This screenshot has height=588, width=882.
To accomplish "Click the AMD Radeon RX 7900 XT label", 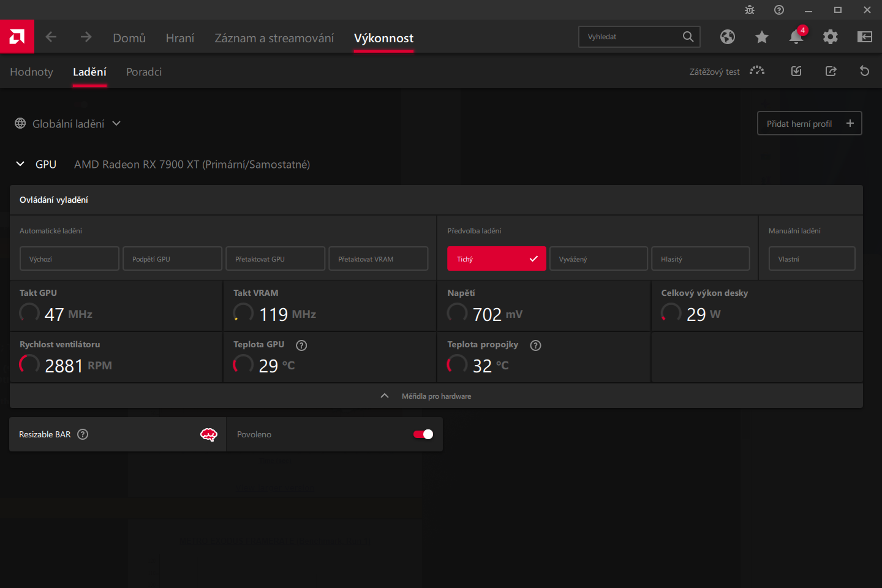I will (192, 164).
